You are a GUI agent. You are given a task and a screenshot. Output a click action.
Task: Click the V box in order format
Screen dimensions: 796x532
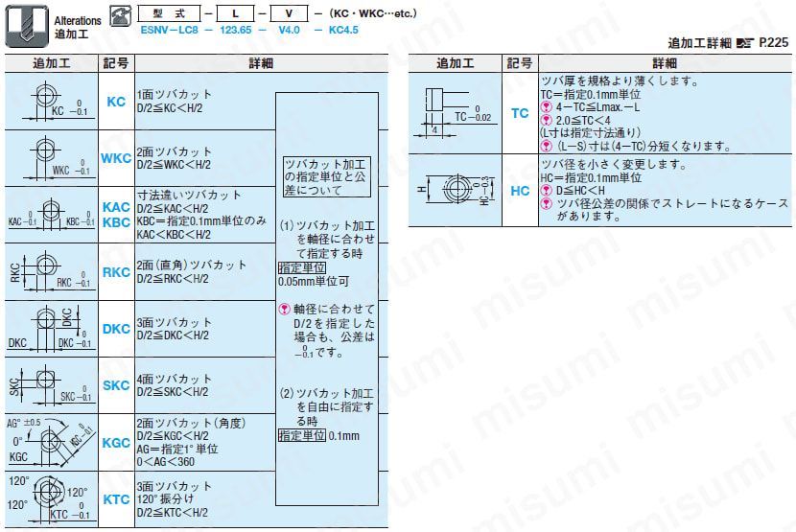[x=289, y=13]
